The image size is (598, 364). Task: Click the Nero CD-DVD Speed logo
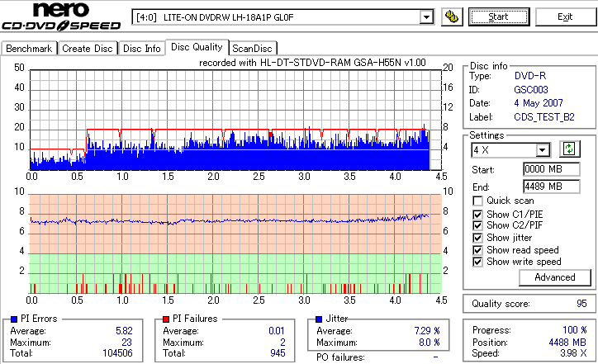coord(61,17)
